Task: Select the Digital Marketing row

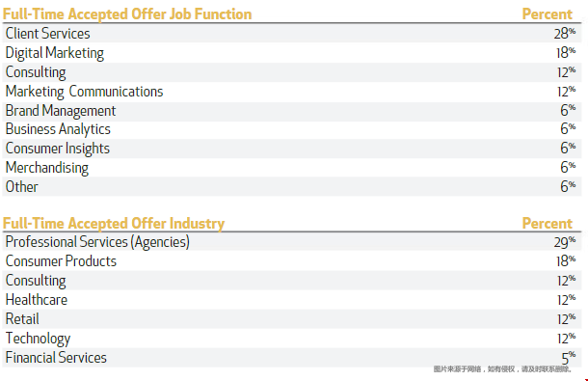Action: 292,53
